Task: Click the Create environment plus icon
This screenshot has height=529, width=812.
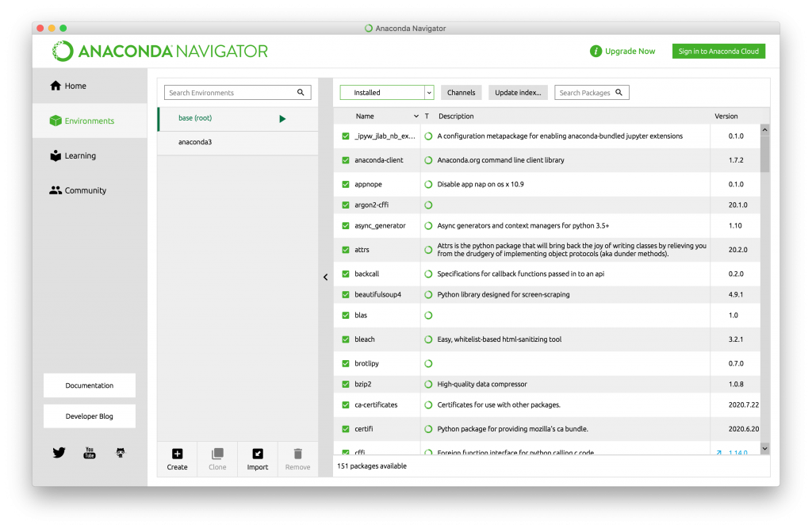Action: (177, 454)
